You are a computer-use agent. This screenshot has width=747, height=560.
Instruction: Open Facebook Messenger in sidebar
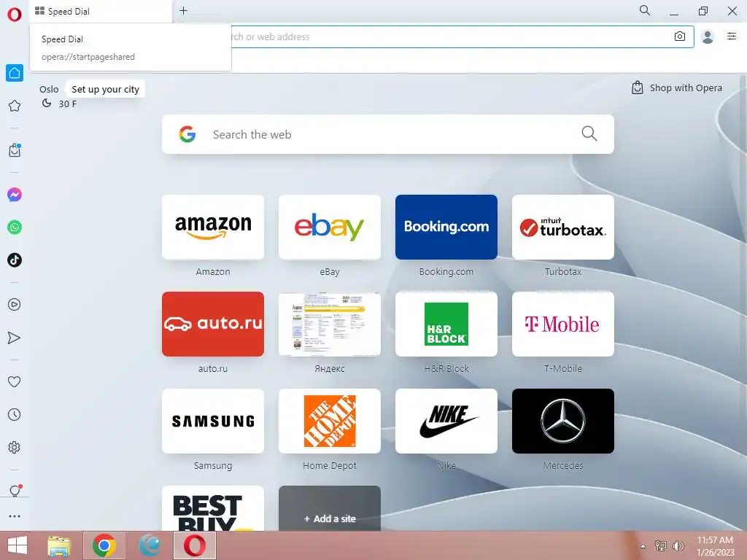pyautogui.click(x=15, y=195)
